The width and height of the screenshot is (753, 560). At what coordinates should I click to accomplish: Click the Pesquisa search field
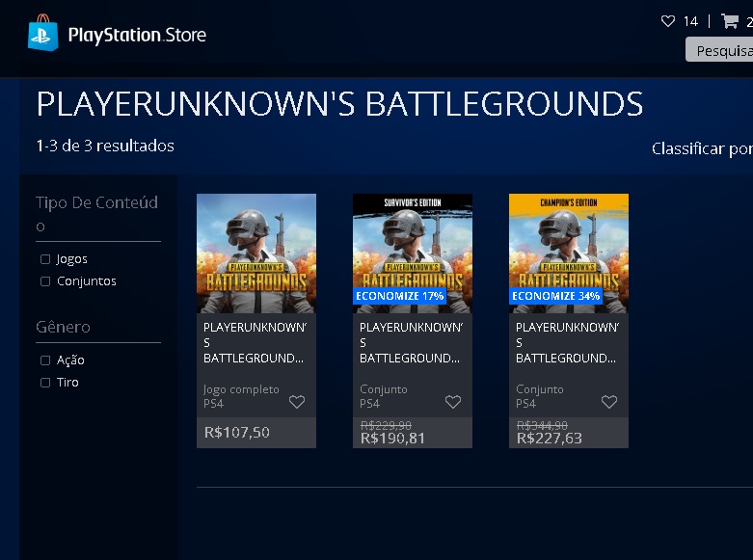pyautogui.click(x=719, y=50)
